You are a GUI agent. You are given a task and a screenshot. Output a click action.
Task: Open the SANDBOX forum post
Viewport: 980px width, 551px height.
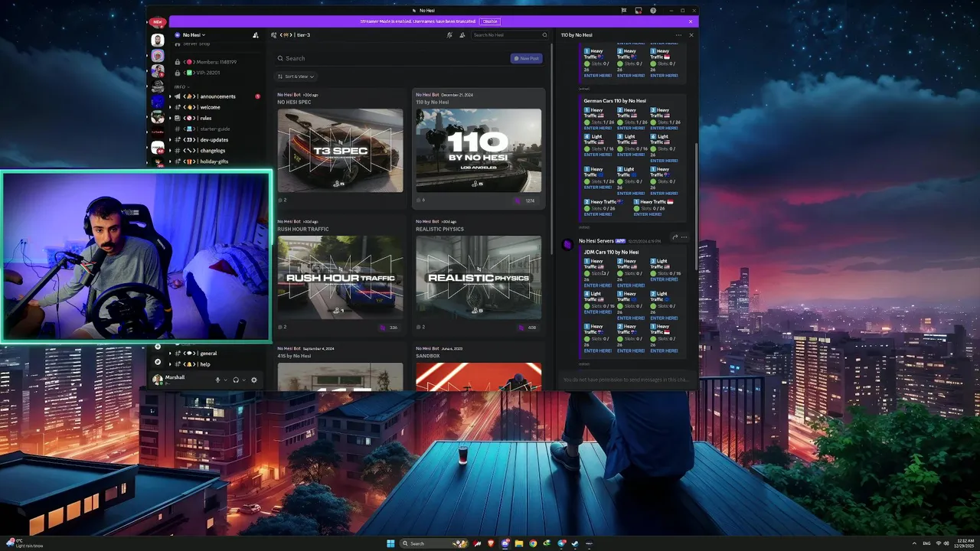point(479,367)
